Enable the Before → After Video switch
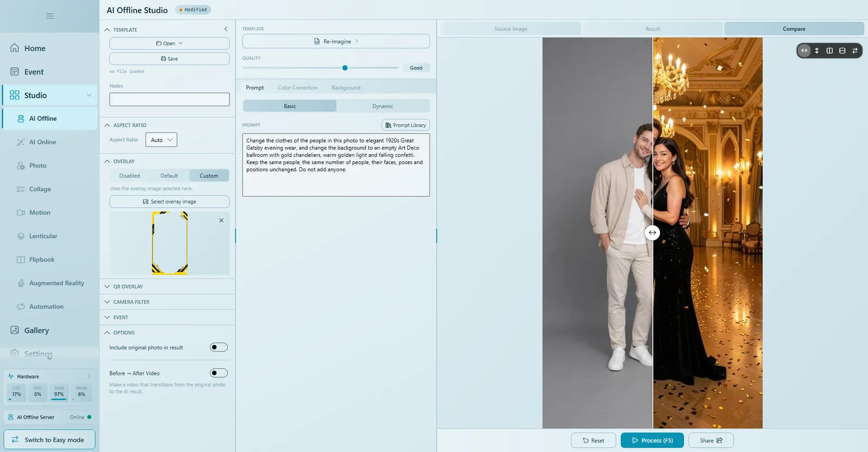This screenshot has width=868, height=452. pos(219,373)
